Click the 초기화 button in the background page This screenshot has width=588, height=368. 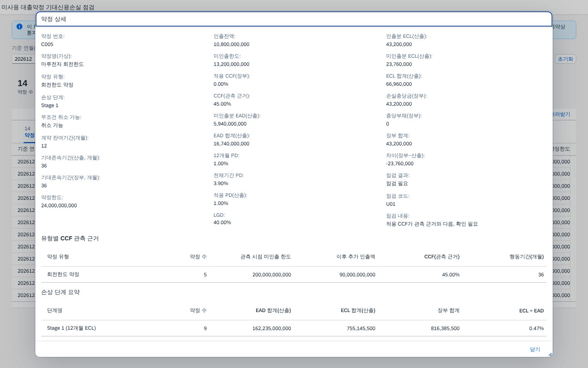[565, 59]
